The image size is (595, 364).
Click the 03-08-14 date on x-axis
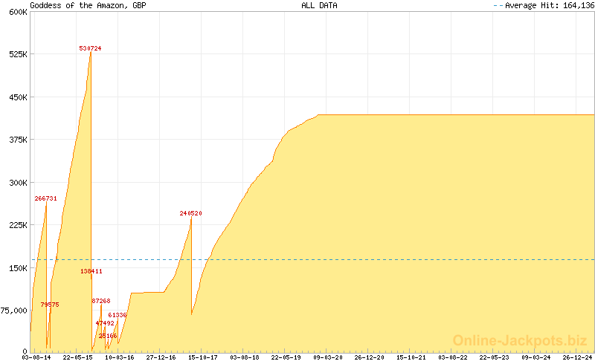[x=36, y=357]
